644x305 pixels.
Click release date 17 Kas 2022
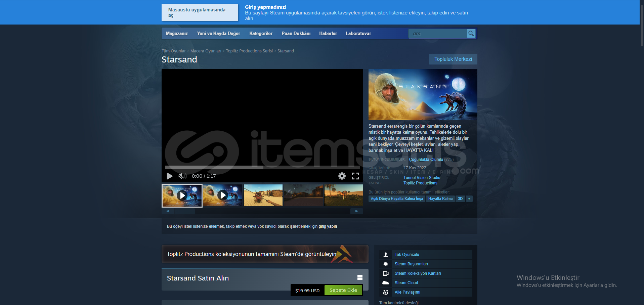tap(415, 168)
